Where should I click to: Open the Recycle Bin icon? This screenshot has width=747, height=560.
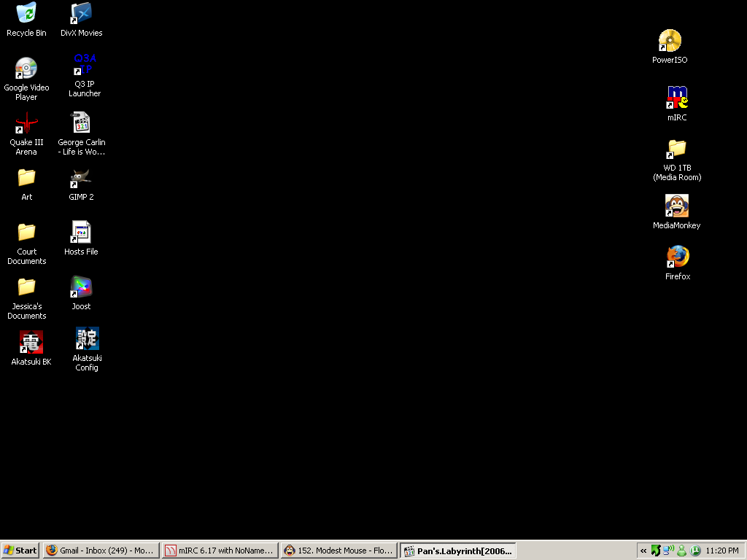click(26, 14)
